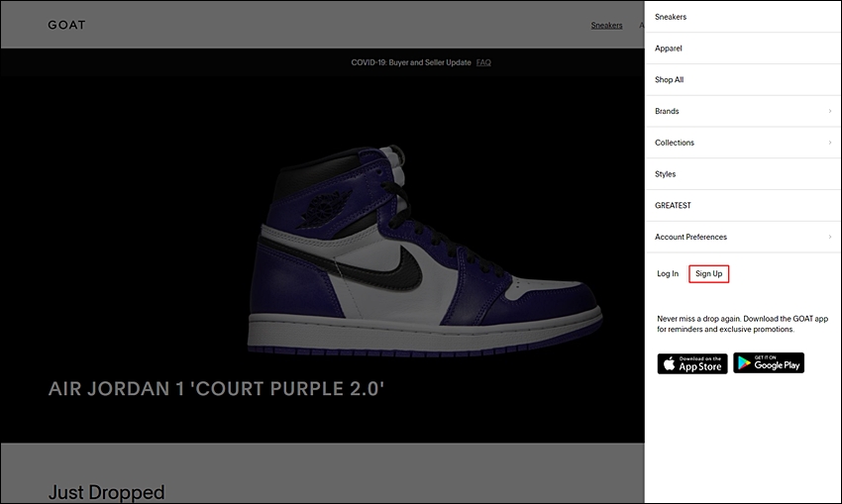Open Shop All in the side menu
Screen dimensions: 842x504
pos(743,79)
